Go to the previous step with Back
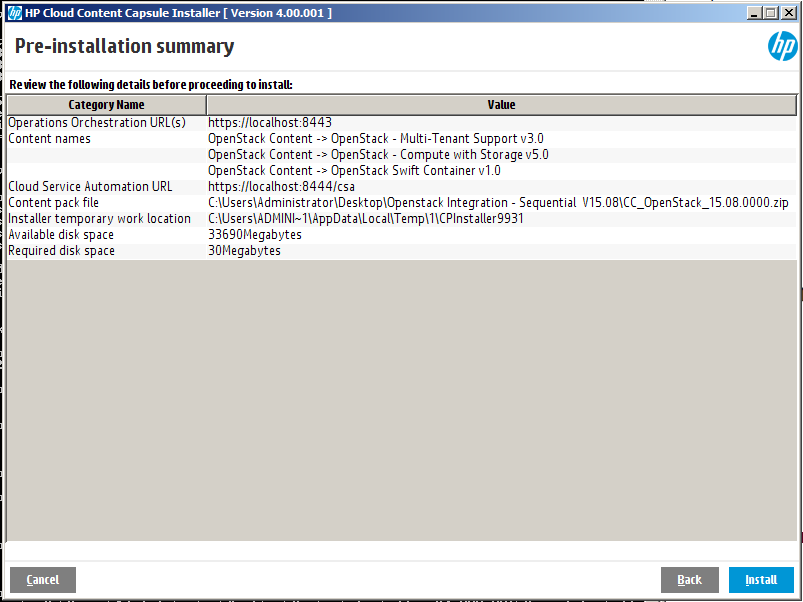 689,580
